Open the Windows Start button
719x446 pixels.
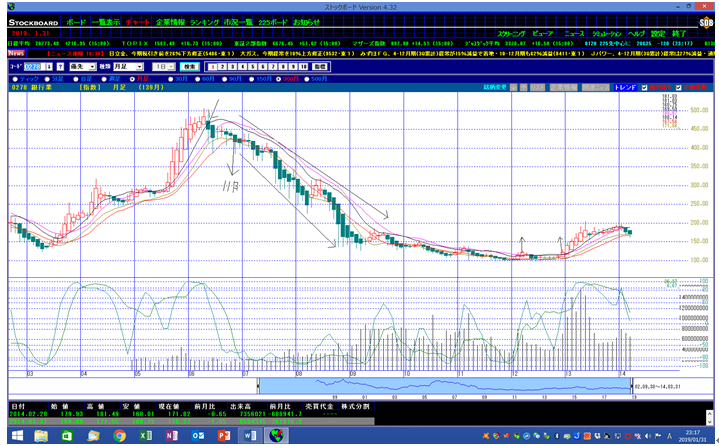click(17, 435)
